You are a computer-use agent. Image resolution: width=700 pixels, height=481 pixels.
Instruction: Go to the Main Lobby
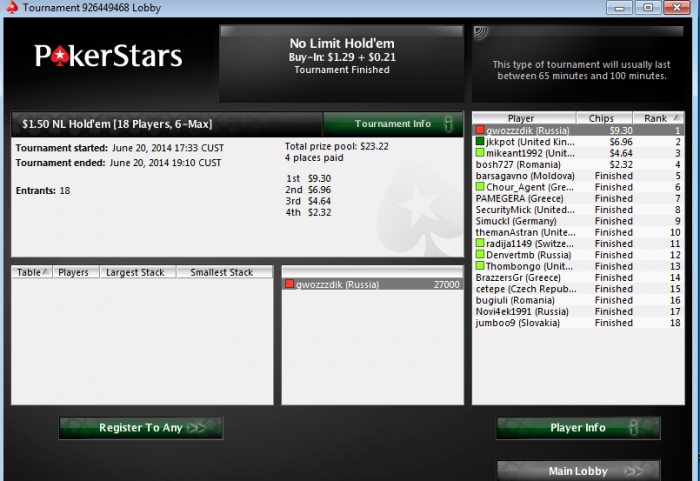coord(578,471)
